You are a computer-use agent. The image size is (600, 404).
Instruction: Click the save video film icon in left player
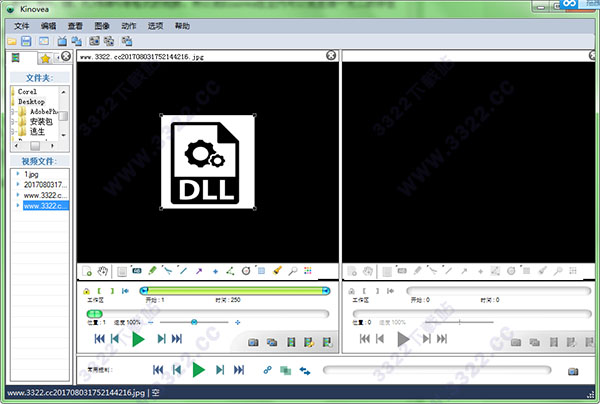point(291,342)
